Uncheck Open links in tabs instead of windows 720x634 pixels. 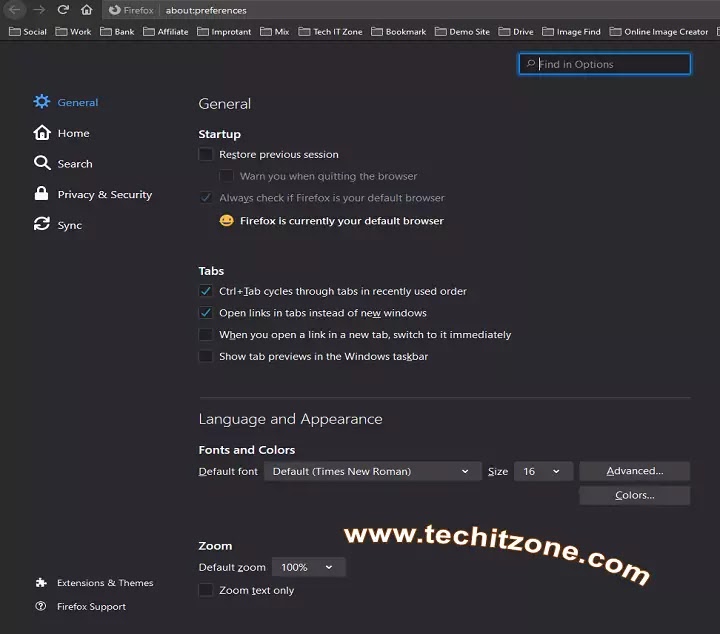205,313
